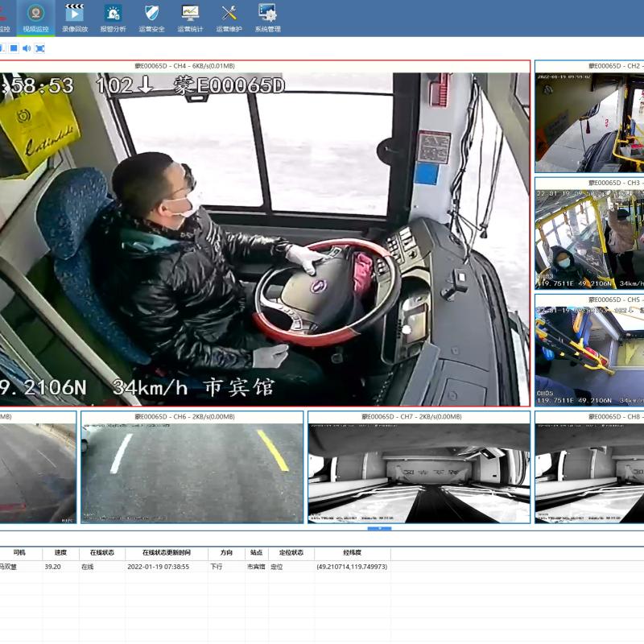Screen dimensions: 644x644
Task: Stop video playback with the square stop icon
Action: [x=14, y=48]
